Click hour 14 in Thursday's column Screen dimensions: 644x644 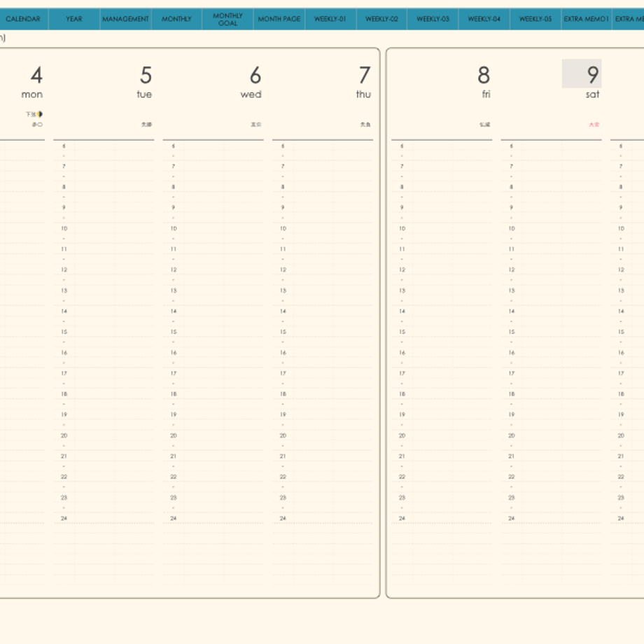283,311
